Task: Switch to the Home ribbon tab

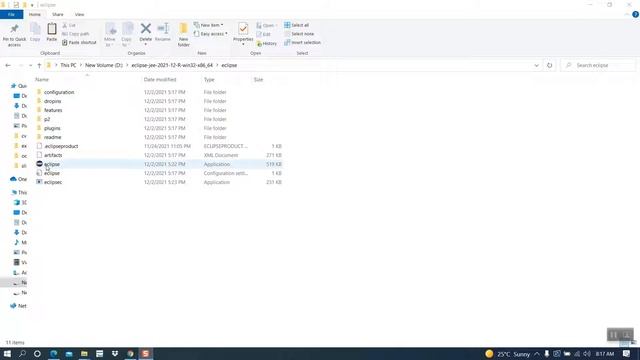Action: (35, 15)
